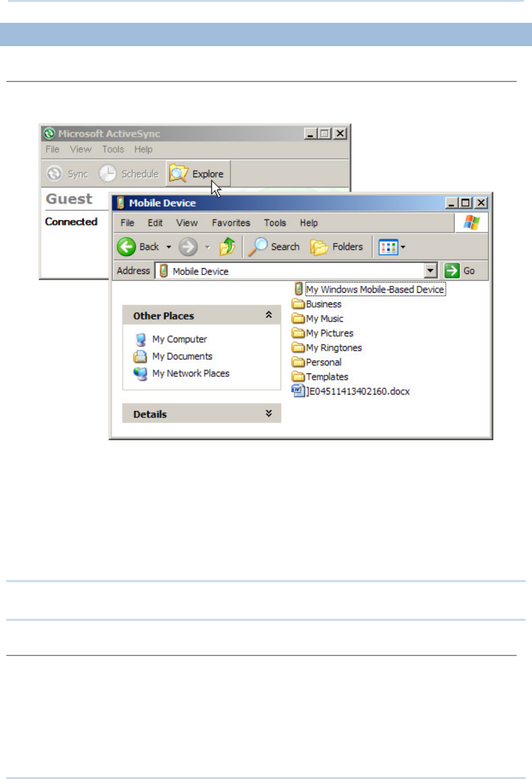The width and height of the screenshot is (532, 779).
Task: Open Help menu in Mobile Device window
Action: [x=309, y=223]
